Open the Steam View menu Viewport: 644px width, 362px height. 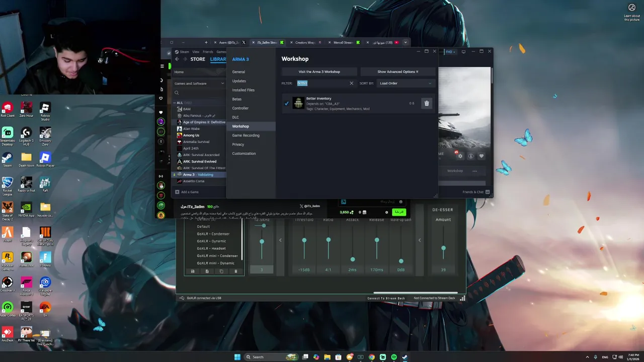click(x=196, y=52)
